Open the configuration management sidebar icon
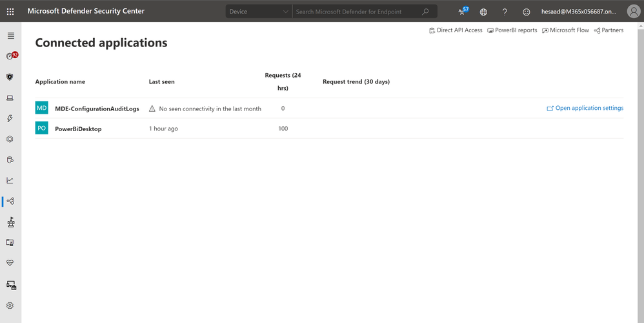The width and height of the screenshot is (644, 323). pyautogui.click(x=11, y=285)
